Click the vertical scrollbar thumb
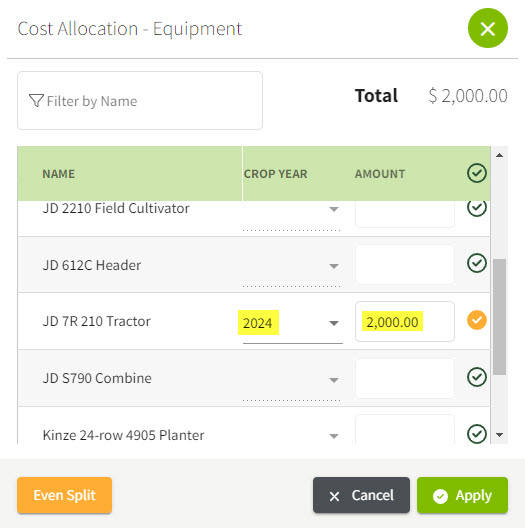 pos(499,317)
